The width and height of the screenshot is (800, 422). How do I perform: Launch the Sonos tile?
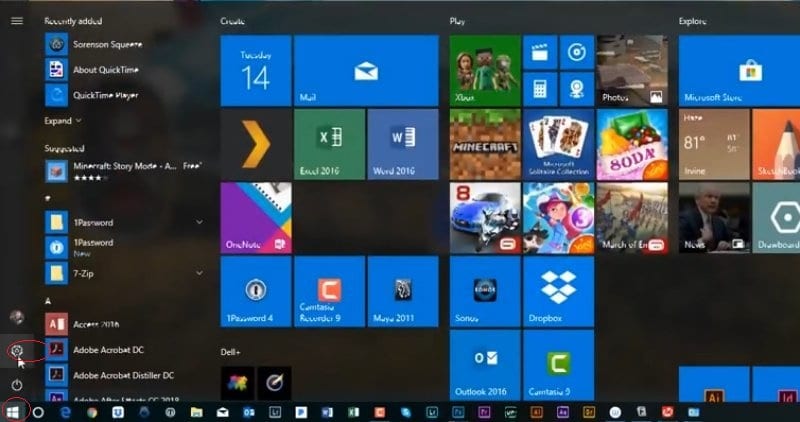pos(484,291)
